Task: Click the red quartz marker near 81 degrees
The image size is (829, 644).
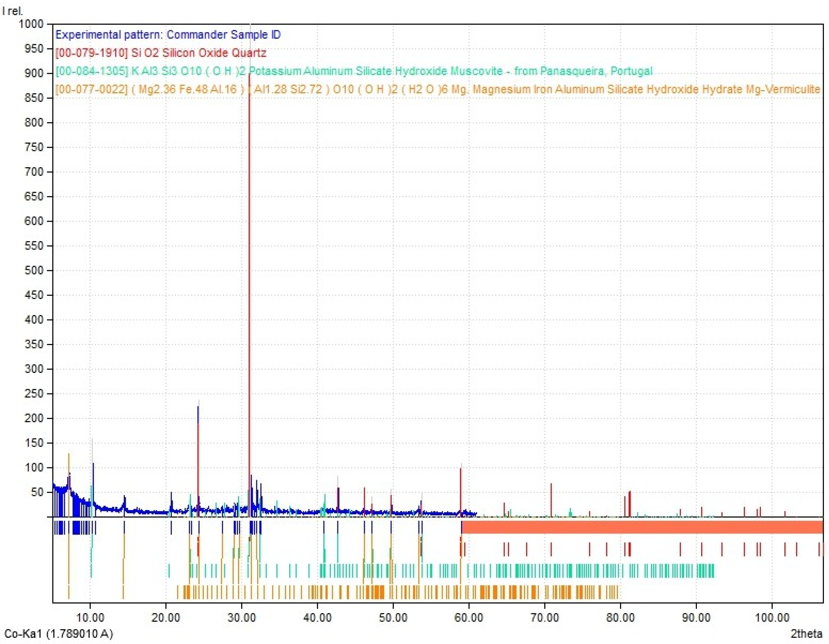Action: click(629, 549)
